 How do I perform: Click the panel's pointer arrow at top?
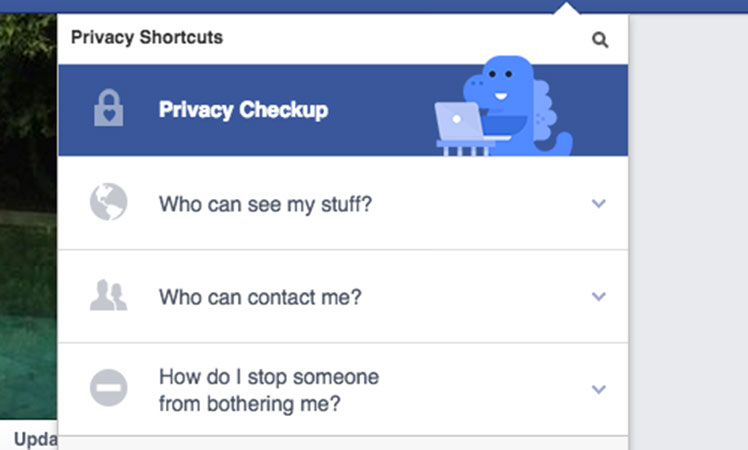point(569,10)
